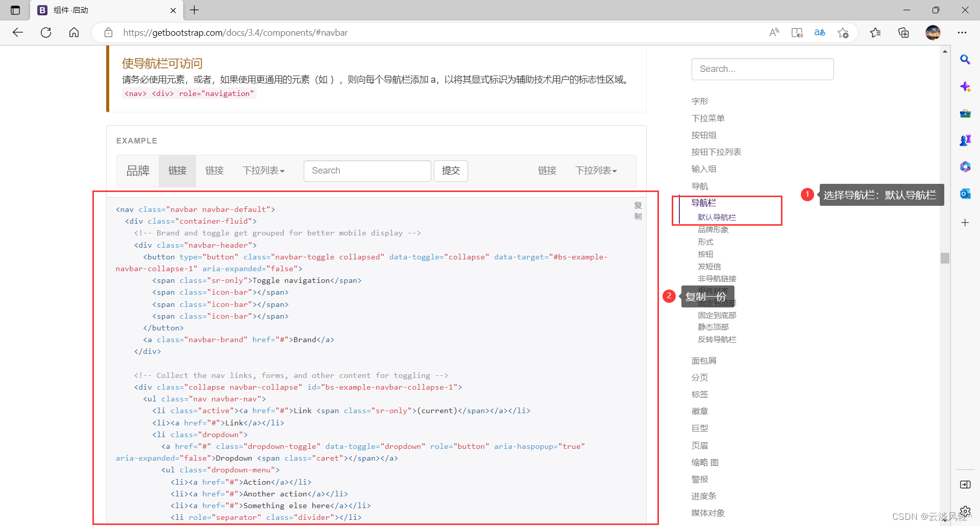Screen dimensions: 980x526
Task: Click the scrollbar up arrow
Action: [x=945, y=51]
